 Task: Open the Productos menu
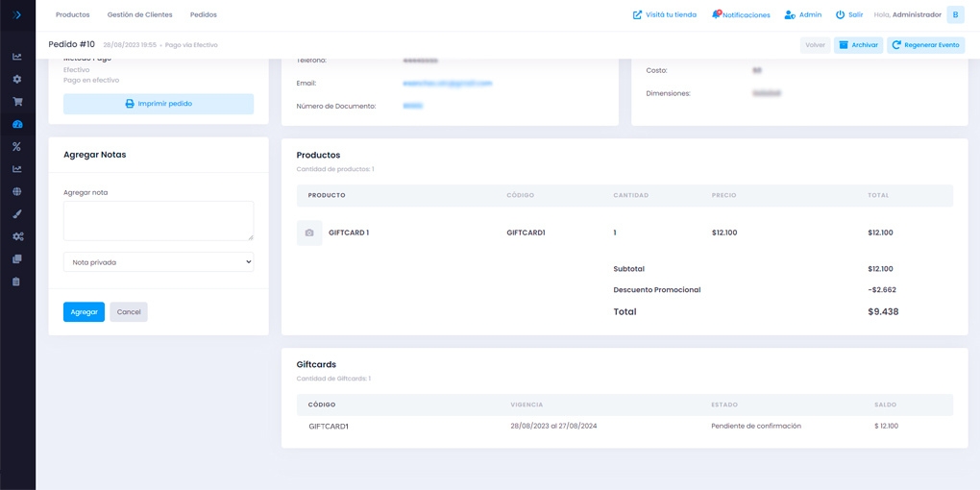tap(73, 15)
